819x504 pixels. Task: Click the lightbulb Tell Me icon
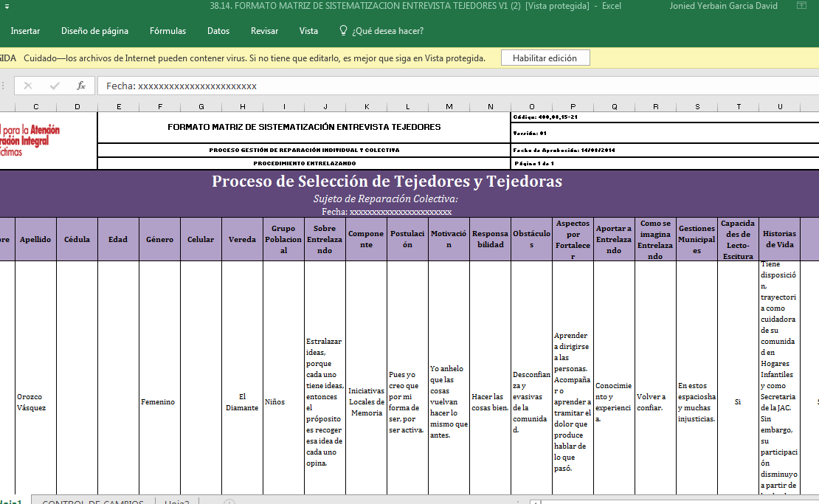(x=343, y=31)
